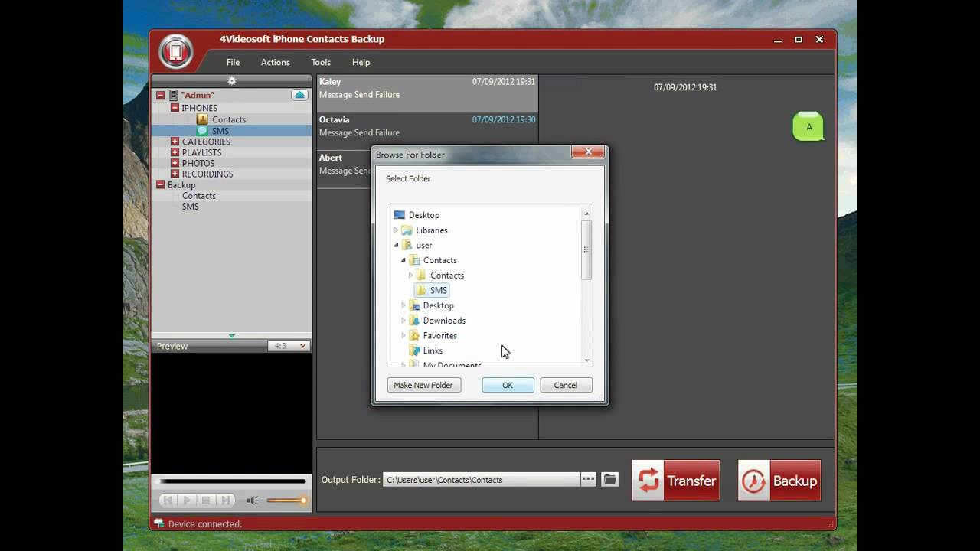
Task: Open the Tools menu
Action: coord(321,62)
